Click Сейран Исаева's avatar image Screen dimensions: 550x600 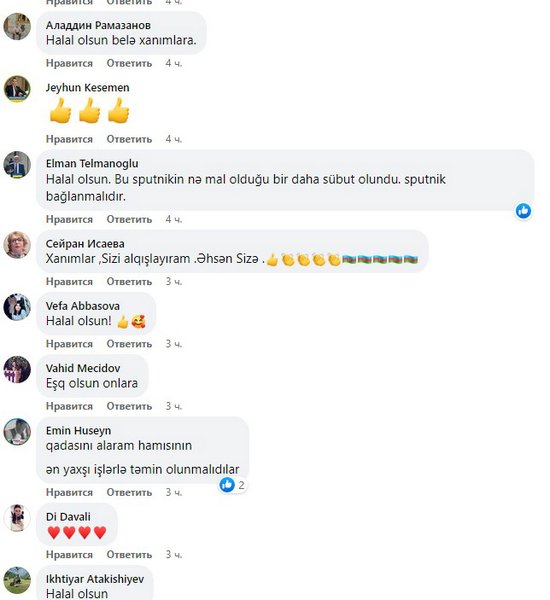click(17, 245)
